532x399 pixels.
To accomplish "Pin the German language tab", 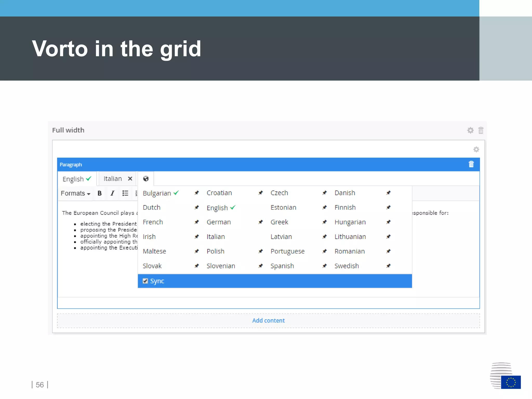I will click(x=261, y=222).
